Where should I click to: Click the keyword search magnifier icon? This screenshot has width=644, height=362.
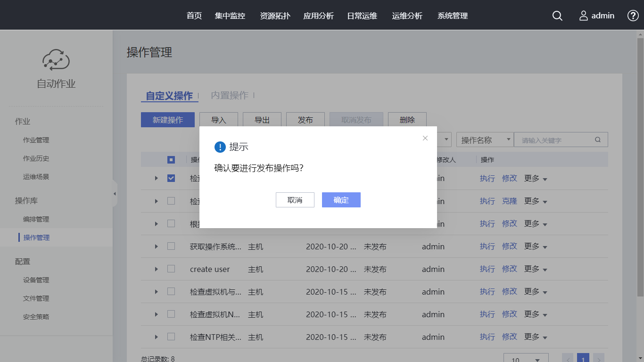(598, 140)
